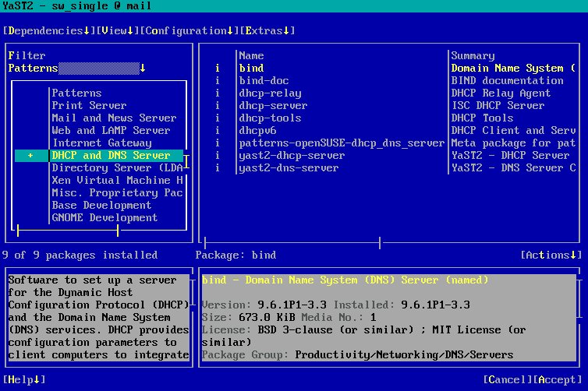The image size is (588, 391).
Task: Toggle installed status of dhcpv6
Action: pos(218,130)
